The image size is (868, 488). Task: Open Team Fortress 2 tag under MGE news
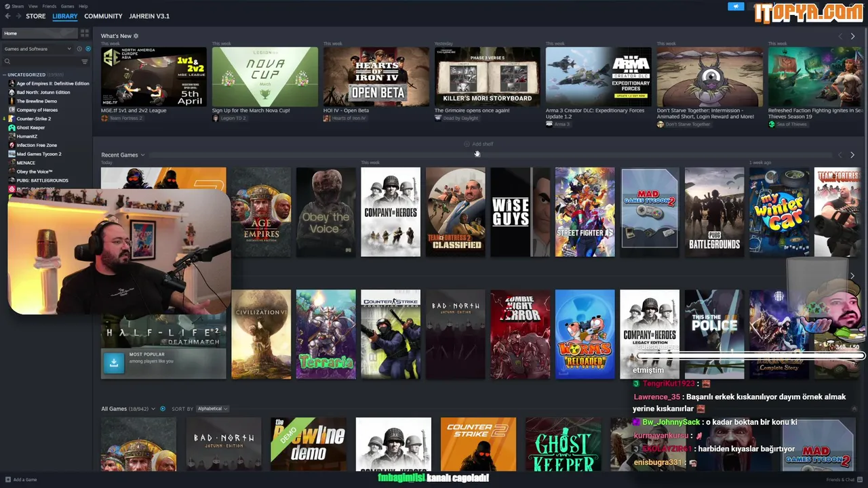click(x=122, y=118)
